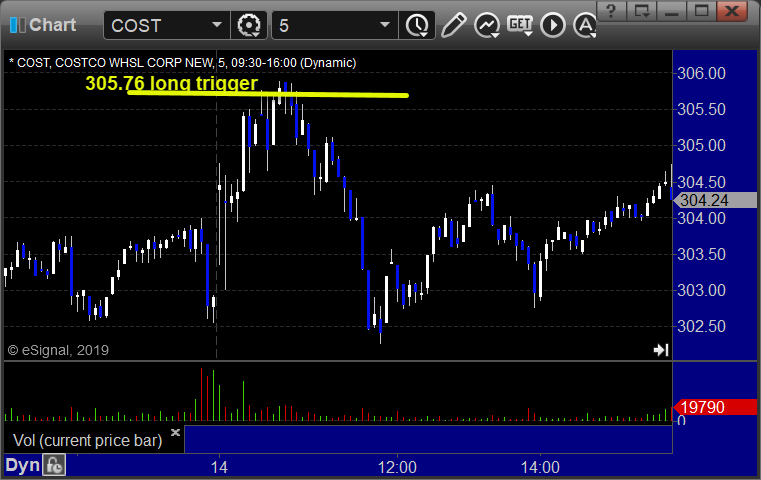Click the Vol (current price bar) label
The width and height of the screenshot is (761, 480).
87,440
